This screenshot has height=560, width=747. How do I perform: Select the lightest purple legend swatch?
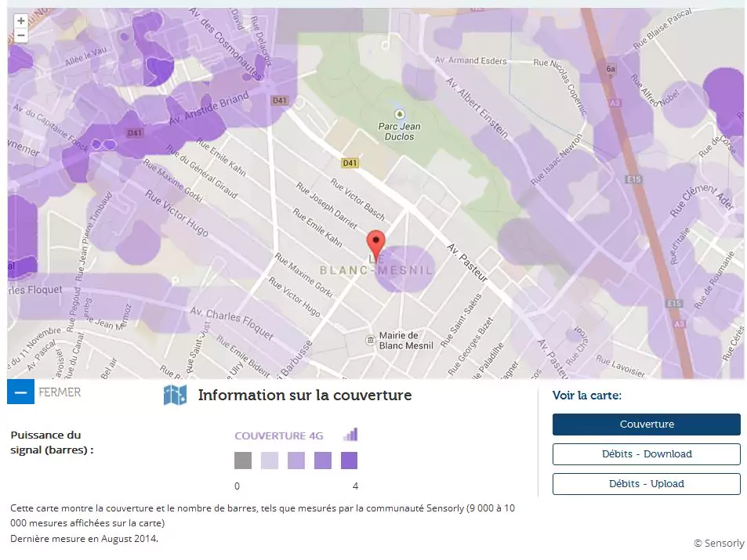coord(270,461)
